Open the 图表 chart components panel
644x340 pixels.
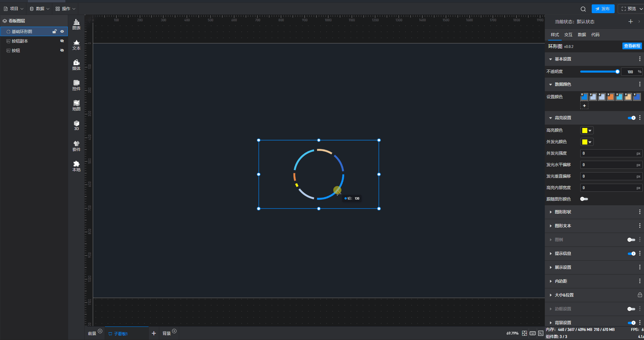tap(77, 24)
